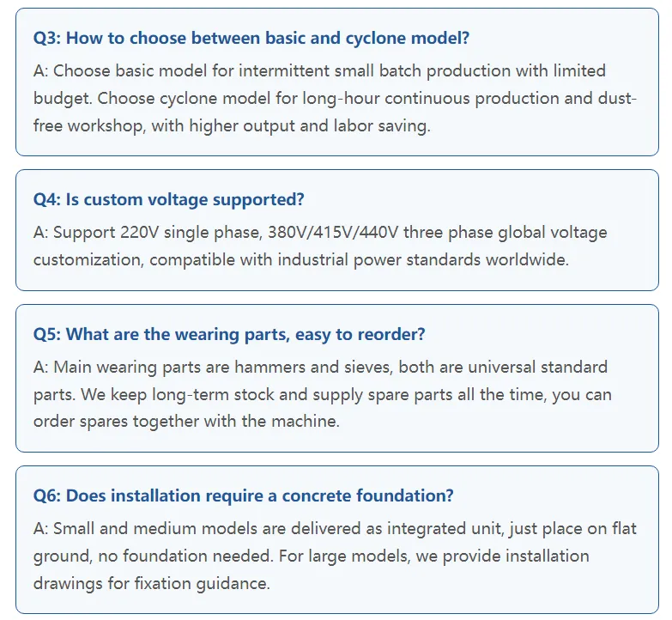The height and width of the screenshot is (620, 672).
Task: Select the Q4 custom voltage question heading
Action: tap(168, 200)
